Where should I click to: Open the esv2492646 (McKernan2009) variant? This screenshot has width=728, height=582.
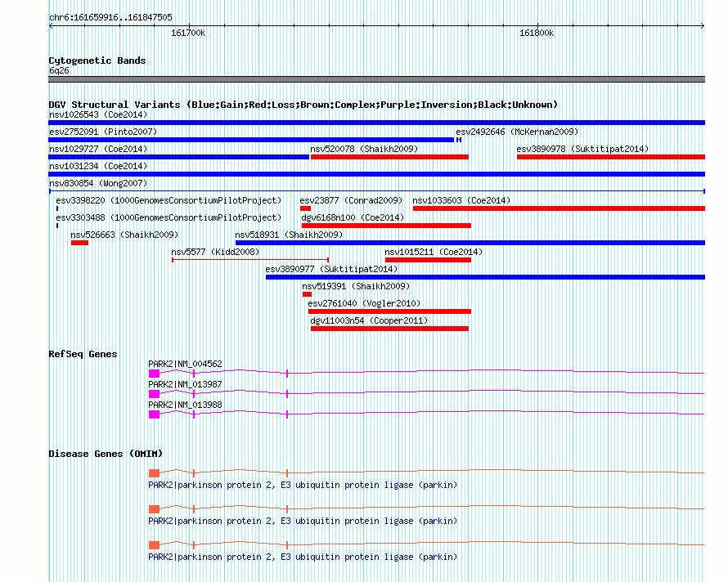click(517, 132)
